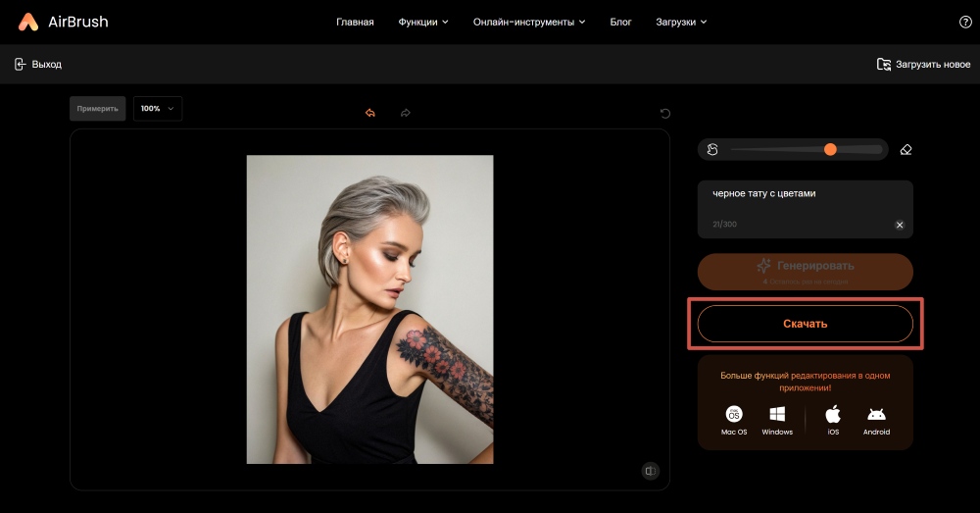Screen dimensions: 980x513
Task: Go to the Главная page
Action: 355,22
